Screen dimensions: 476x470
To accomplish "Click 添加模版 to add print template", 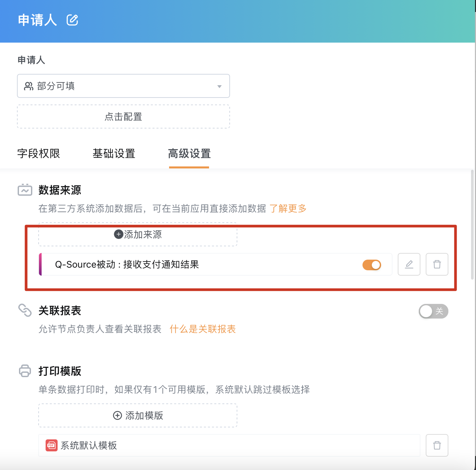I will click(138, 415).
